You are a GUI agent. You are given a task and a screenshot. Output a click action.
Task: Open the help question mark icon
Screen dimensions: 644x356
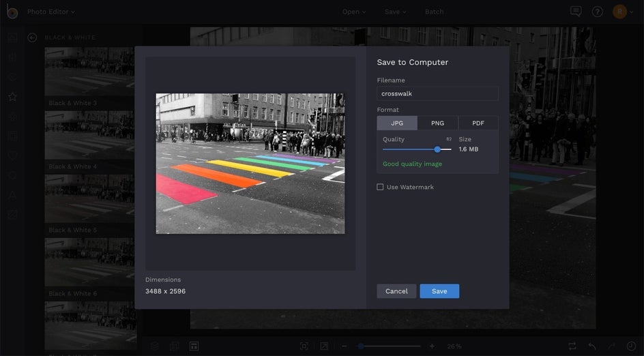click(597, 12)
